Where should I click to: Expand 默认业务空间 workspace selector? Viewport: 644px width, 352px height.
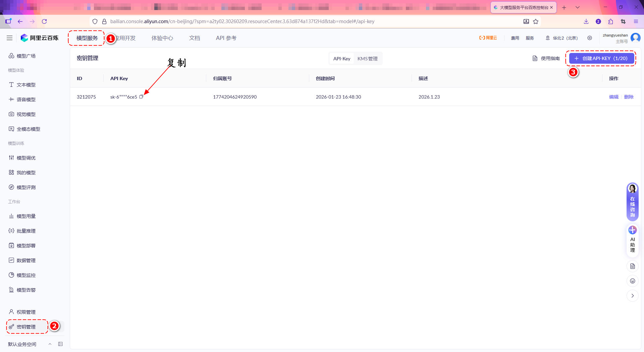click(x=30, y=344)
